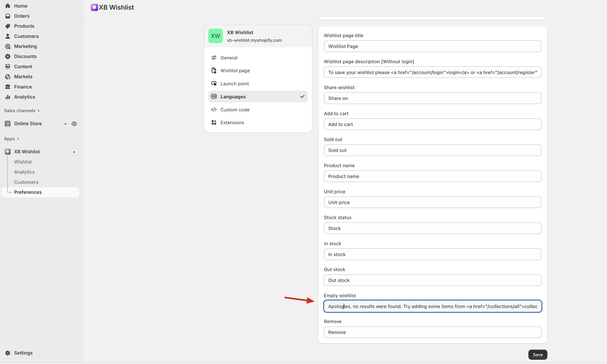Click the Markets globe icon
This screenshot has width=607, height=364.
pyautogui.click(x=8, y=77)
